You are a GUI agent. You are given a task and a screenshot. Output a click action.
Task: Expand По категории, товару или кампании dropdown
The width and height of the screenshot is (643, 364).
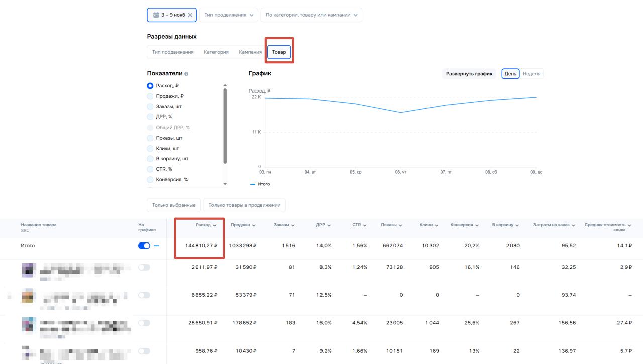click(311, 15)
